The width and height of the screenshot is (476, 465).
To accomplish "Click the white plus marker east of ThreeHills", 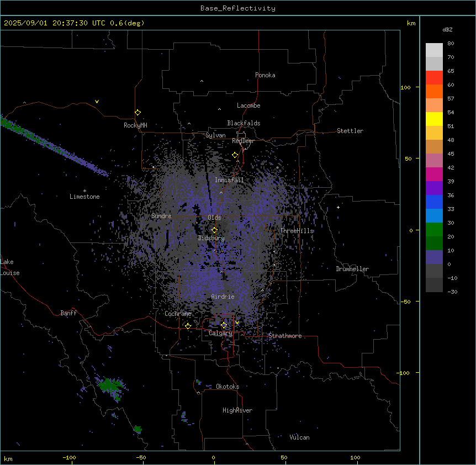I will 338,207.
